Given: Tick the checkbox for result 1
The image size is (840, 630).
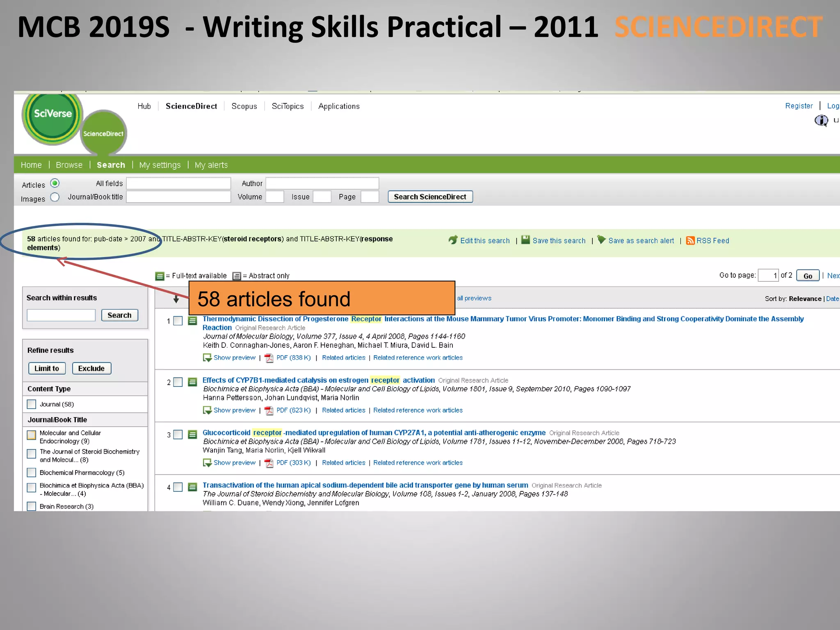Looking at the screenshot, I should click(x=178, y=321).
